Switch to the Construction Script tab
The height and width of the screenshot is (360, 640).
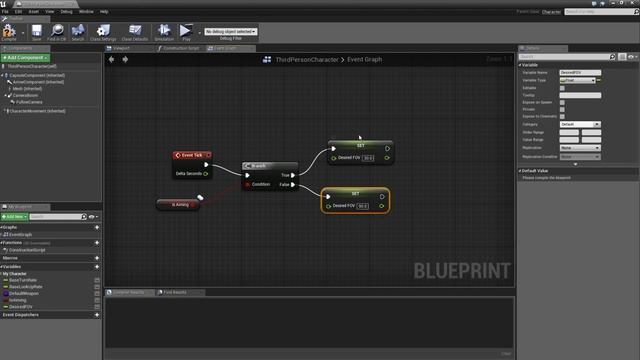[x=181, y=48]
